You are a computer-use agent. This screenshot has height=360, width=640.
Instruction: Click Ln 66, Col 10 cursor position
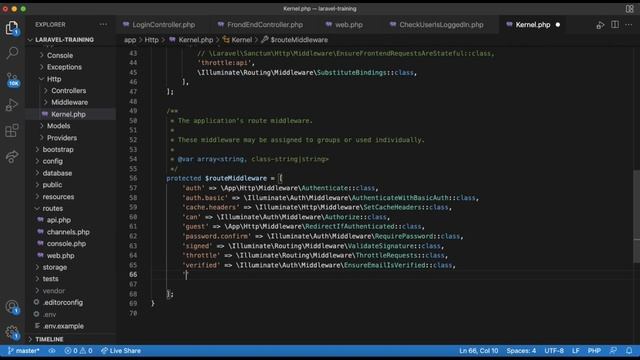[478, 351]
